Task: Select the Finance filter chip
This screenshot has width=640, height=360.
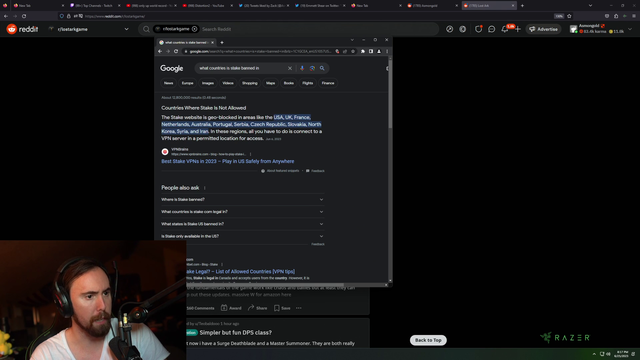Action: 328,83
